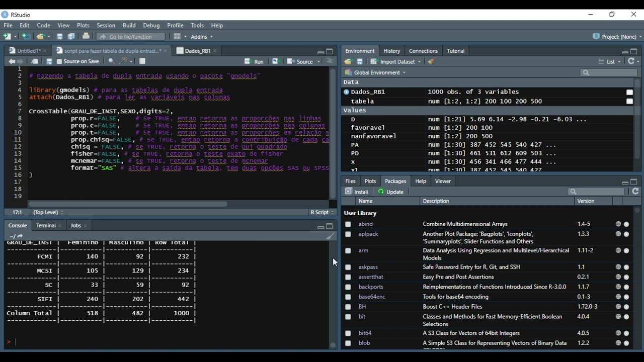The height and width of the screenshot is (362, 644).
Task: Toggle Source on Save checkbox
Action: [x=59, y=61]
